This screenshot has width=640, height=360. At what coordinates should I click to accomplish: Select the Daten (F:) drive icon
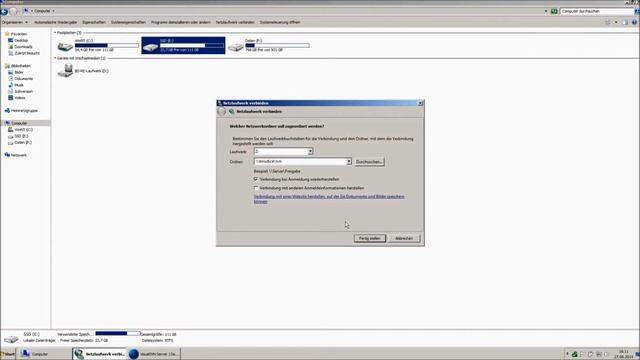click(236, 47)
